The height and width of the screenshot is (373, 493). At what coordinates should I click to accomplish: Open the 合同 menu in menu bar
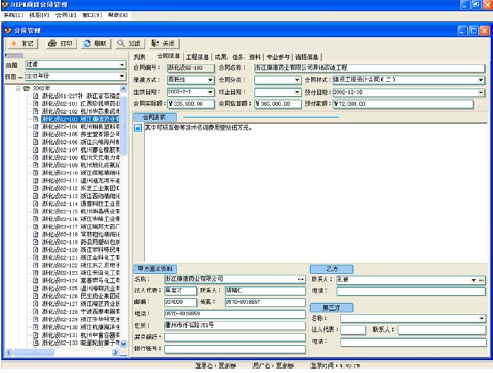(x=66, y=15)
